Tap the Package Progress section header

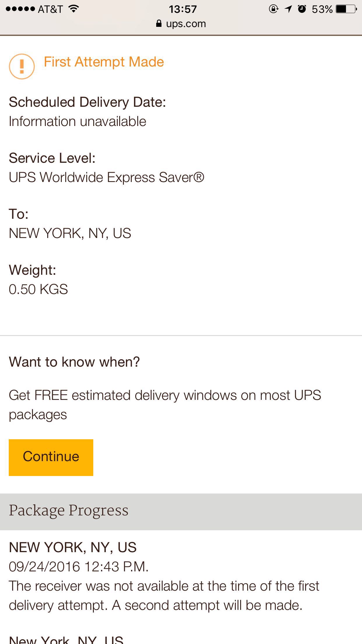pos(181,512)
